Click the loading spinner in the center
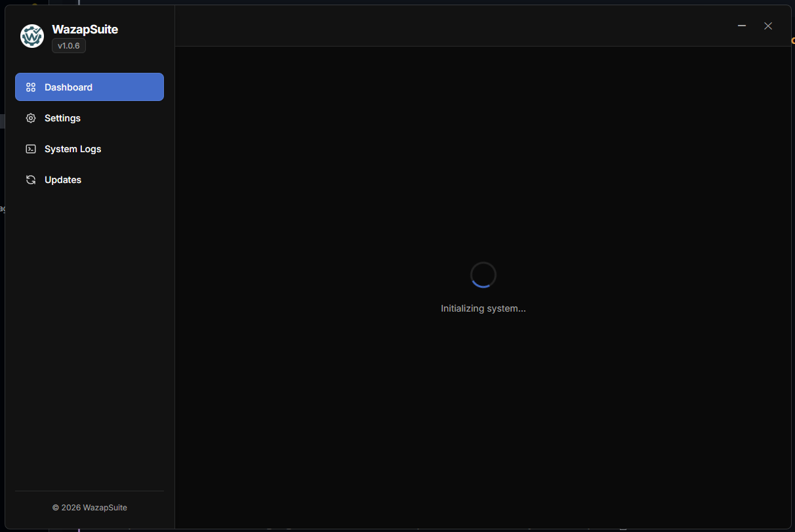 coord(483,274)
